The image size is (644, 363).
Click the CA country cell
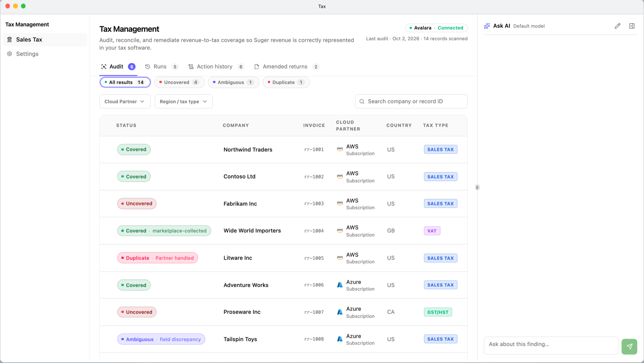(391, 312)
